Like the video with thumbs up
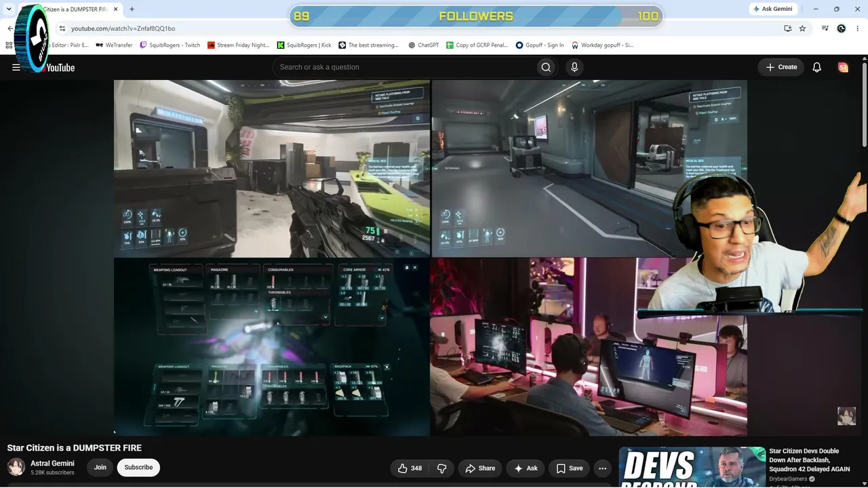The width and height of the screenshot is (868, 488). (410, 468)
